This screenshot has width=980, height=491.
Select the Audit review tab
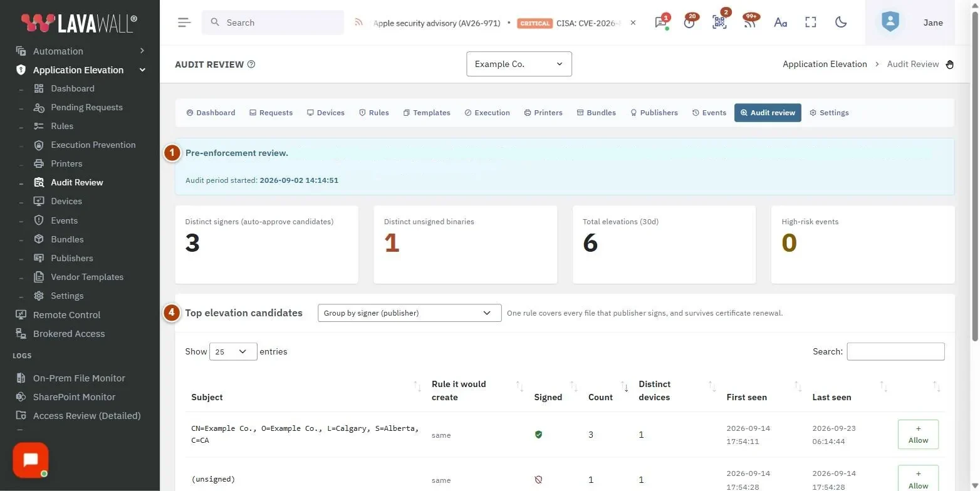[768, 113]
